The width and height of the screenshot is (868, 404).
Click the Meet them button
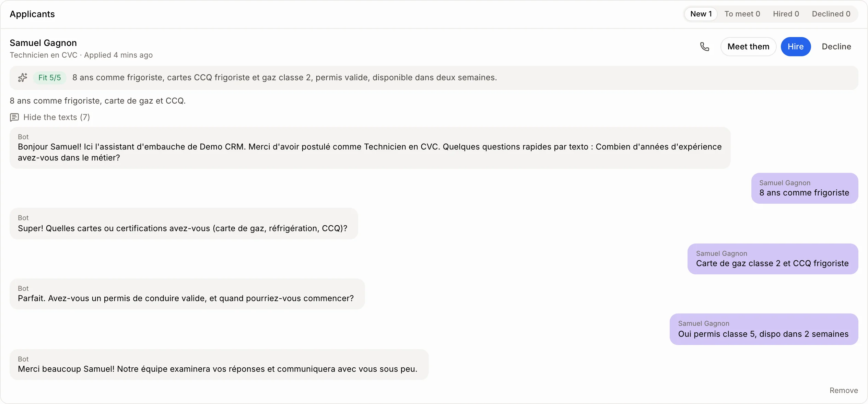pos(748,47)
